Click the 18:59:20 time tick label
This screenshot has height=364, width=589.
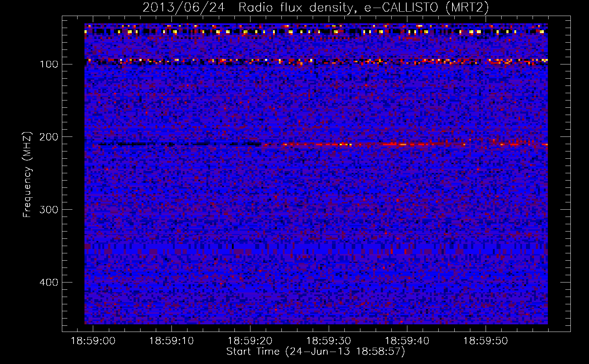click(x=250, y=341)
